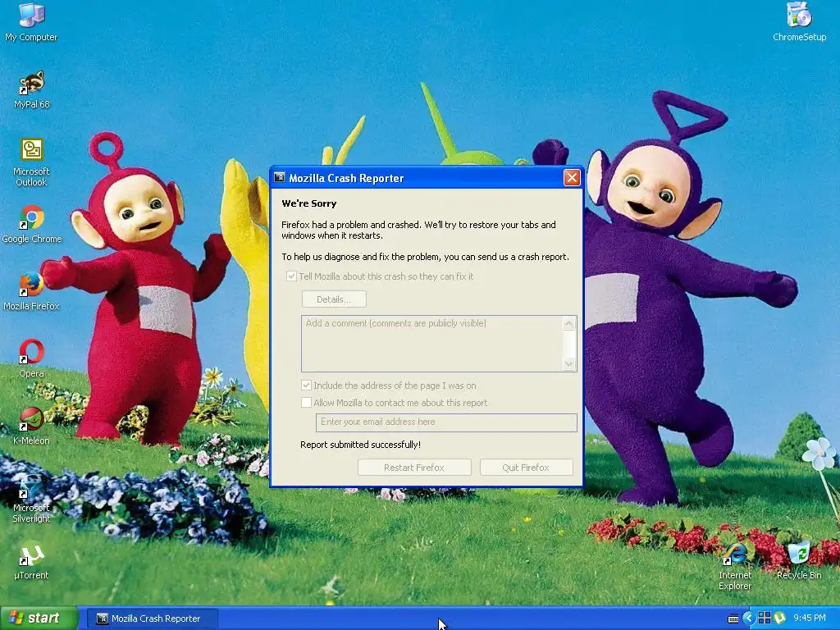Select the Internet Explorer desktop shortcut

(x=734, y=566)
